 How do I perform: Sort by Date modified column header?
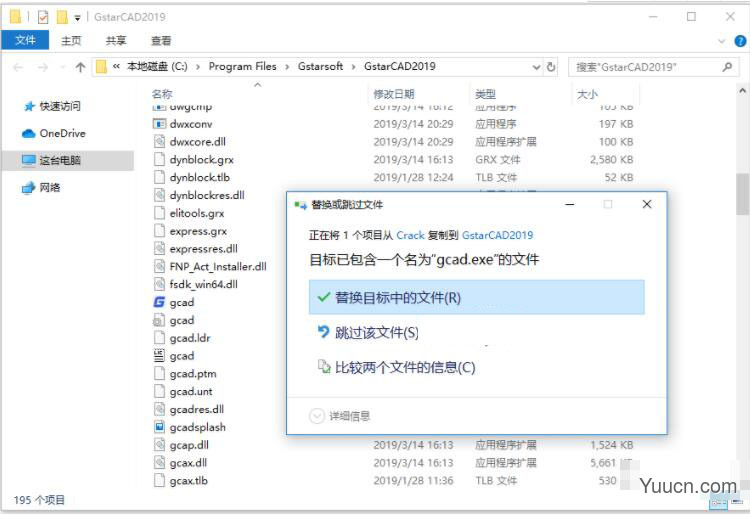click(394, 94)
